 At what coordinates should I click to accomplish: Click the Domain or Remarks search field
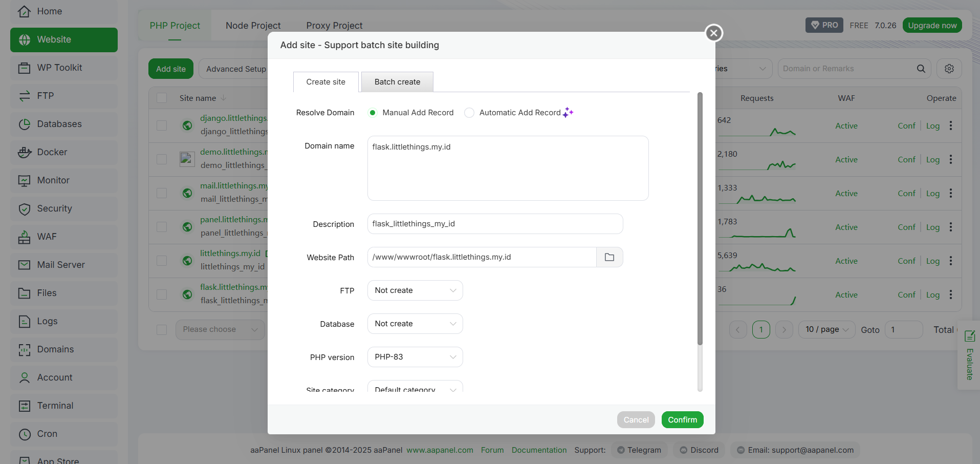point(846,69)
